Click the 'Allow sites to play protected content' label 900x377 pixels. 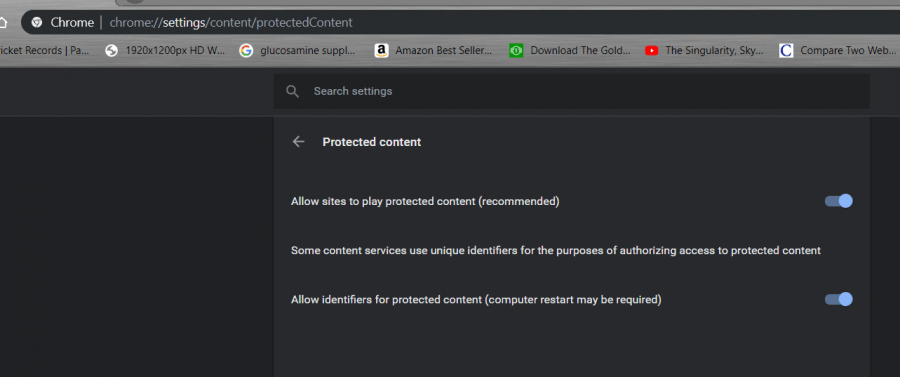(x=425, y=201)
